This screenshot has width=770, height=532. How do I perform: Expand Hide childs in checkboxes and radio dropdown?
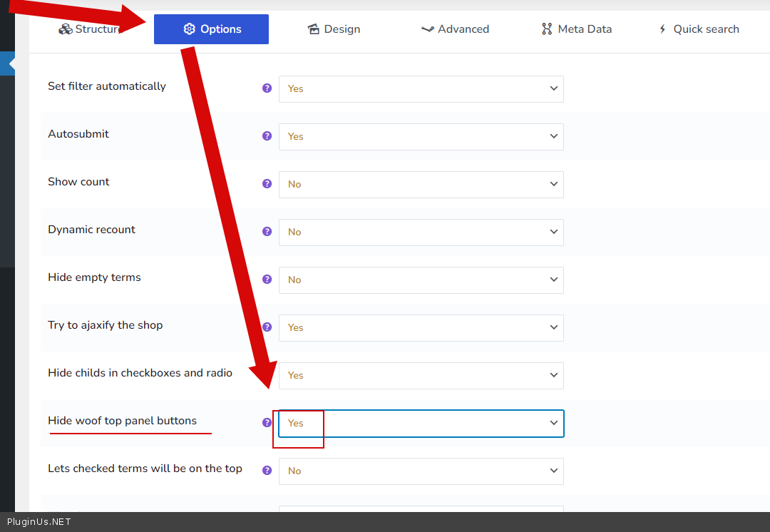[421, 376]
